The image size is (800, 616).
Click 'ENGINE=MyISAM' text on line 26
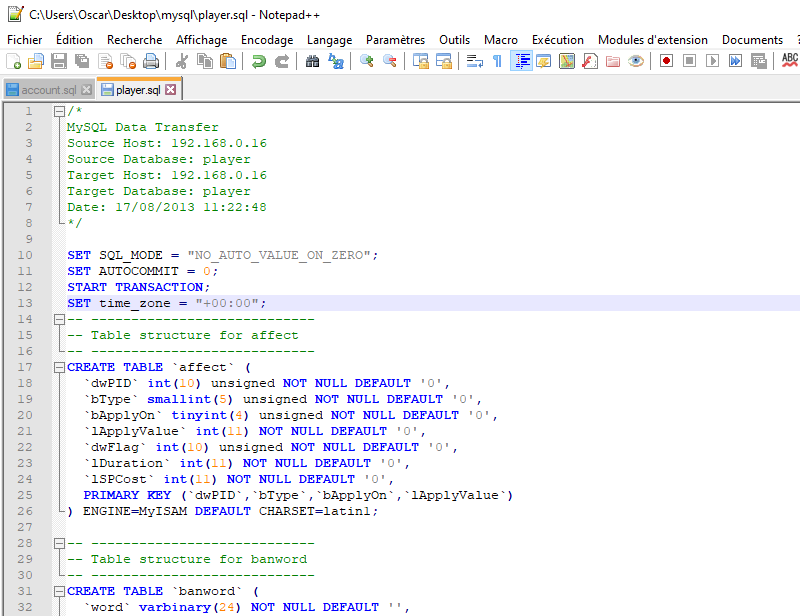pyautogui.click(x=135, y=511)
